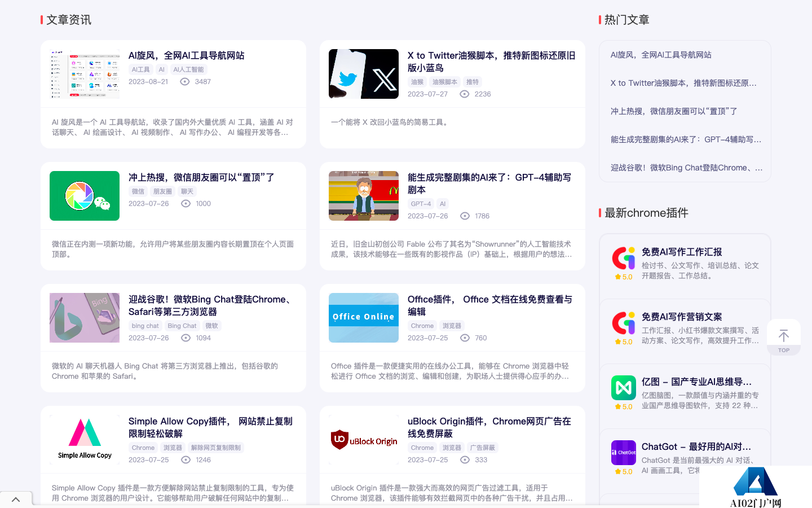Open the 亿图 – 国产专业AI思维导 plugin title
The image size is (812, 508).
click(696, 382)
